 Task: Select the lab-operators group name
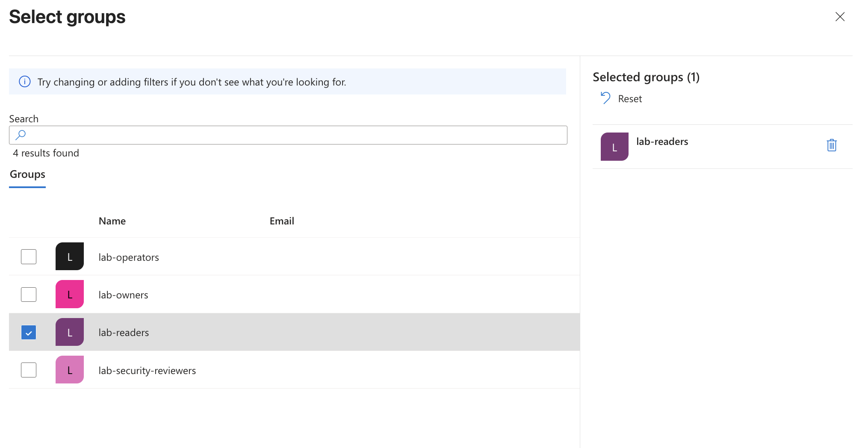[x=129, y=257]
